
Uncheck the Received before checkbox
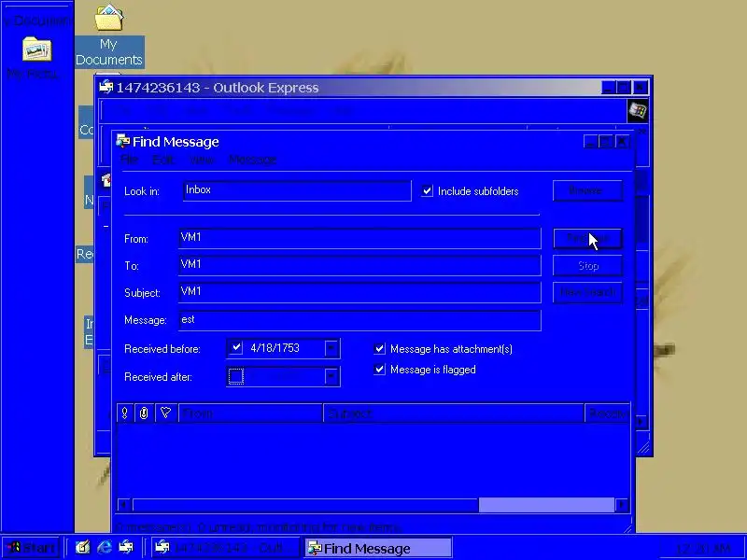click(x=236, y=348)
